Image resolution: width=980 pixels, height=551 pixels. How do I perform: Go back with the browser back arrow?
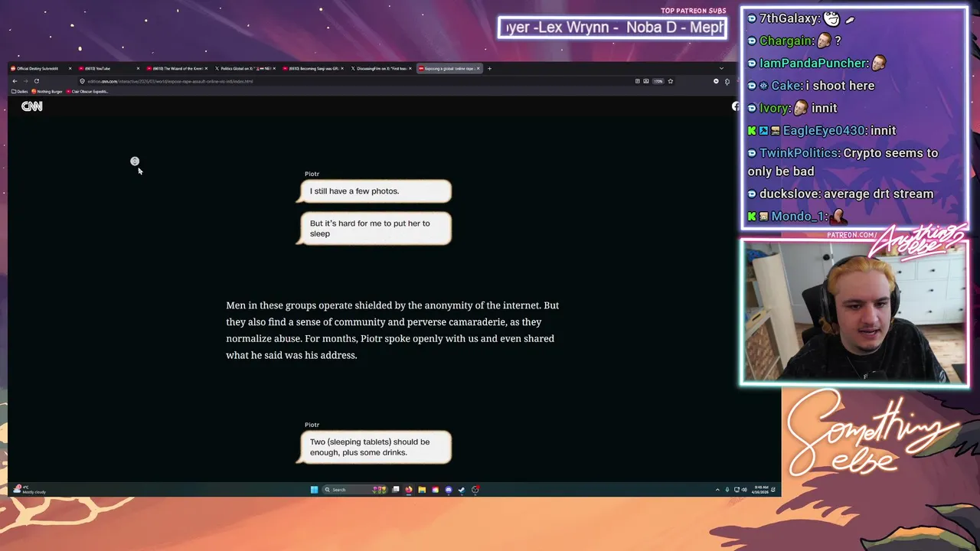coord(15,81)
